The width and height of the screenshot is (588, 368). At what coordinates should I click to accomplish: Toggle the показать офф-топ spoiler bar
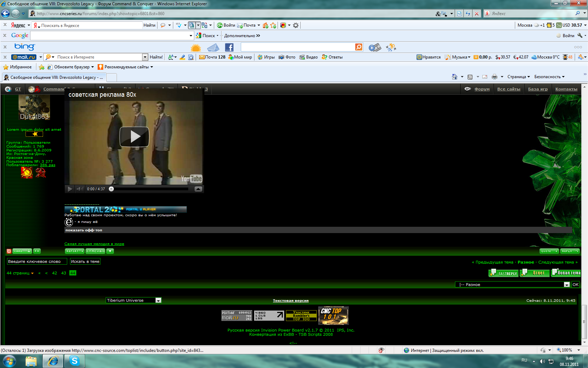[x=318, y=230]
